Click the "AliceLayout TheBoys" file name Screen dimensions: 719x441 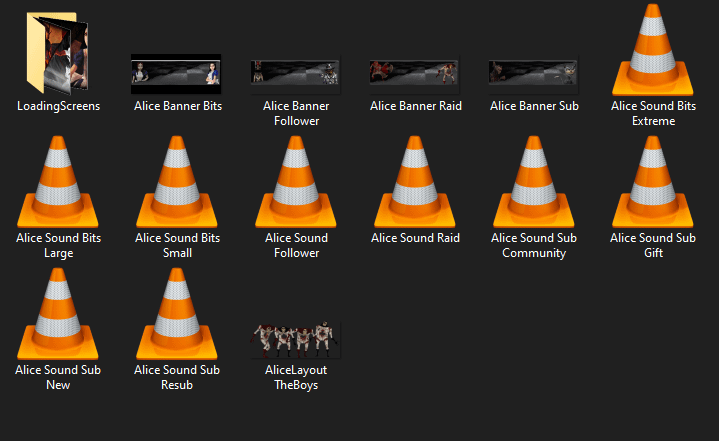[296, 377]
